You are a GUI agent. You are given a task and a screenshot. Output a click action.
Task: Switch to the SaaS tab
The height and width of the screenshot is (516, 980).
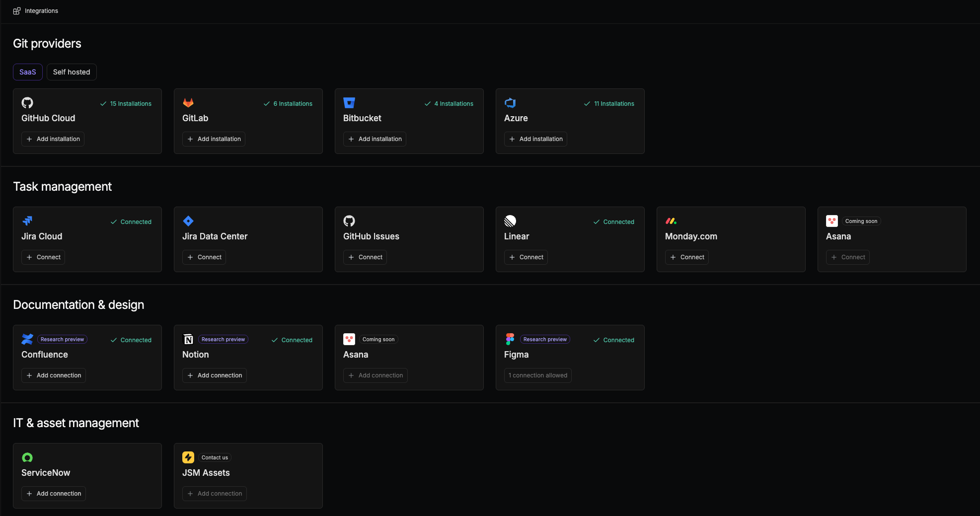pyautogui.click(x=28, y=72)
